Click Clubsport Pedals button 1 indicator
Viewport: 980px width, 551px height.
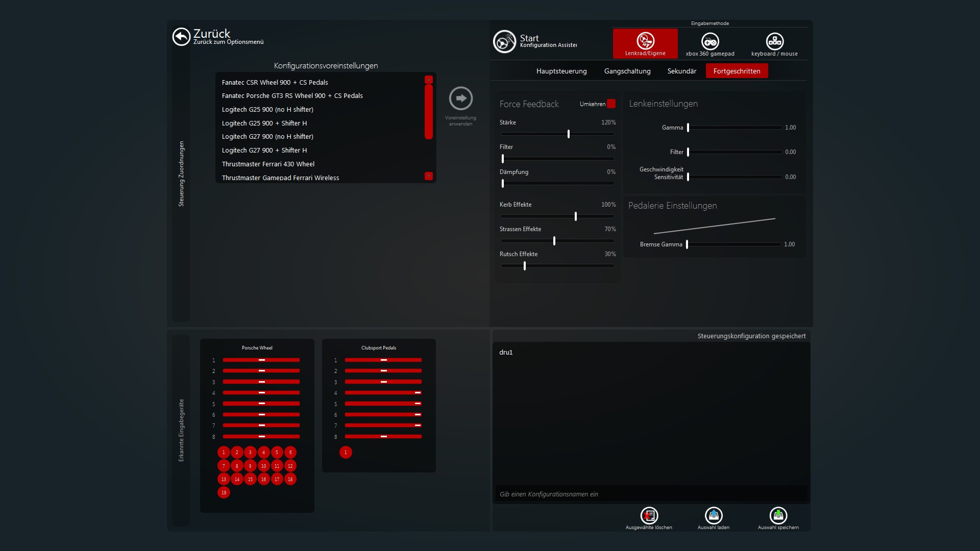pyautogui.click(x=346, y=453)
